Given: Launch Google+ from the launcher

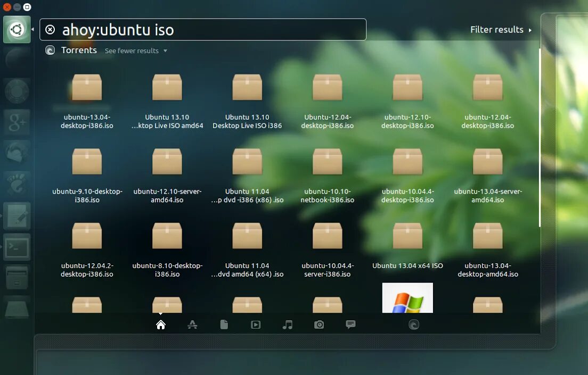Looking at the screenshot, I should click(x=17, y=122).
